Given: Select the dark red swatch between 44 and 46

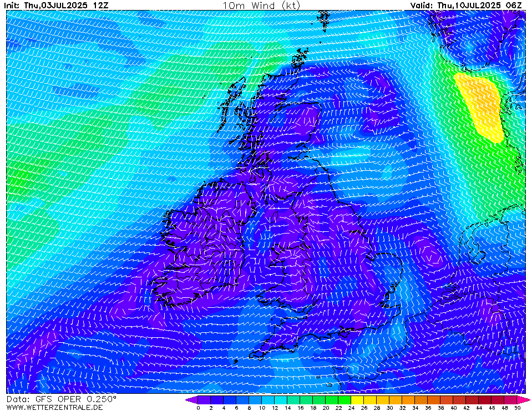Looking at the screenshot, I should pyautogui.click(x=485, y=400).
